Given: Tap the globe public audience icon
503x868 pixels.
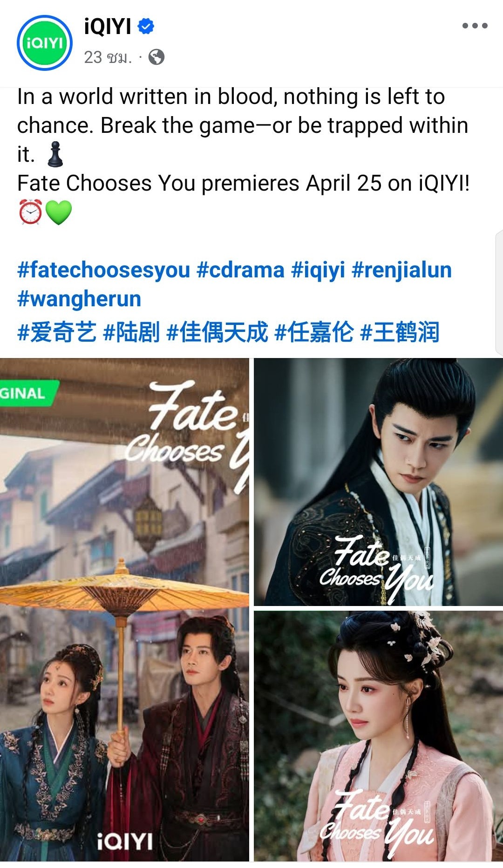Looking at the screenshot, I should pyautogui.click(x=156, y=57).
